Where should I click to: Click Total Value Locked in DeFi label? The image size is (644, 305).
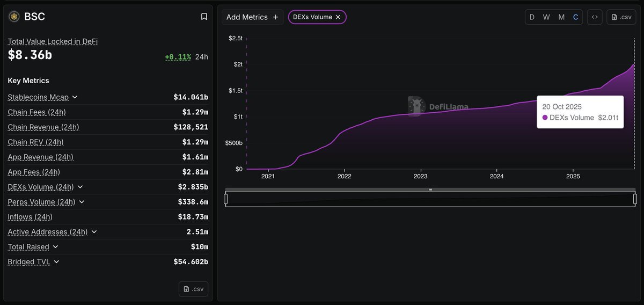tap(53, 41)
